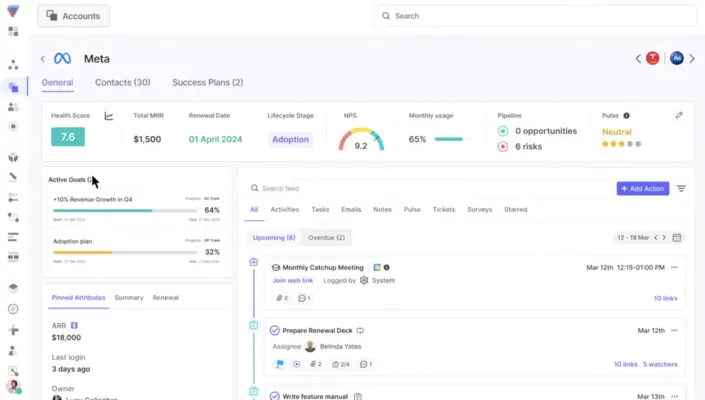Open the user profile avatar in sidebar
The height and width of the screenshot is (400, 705).
14,386
